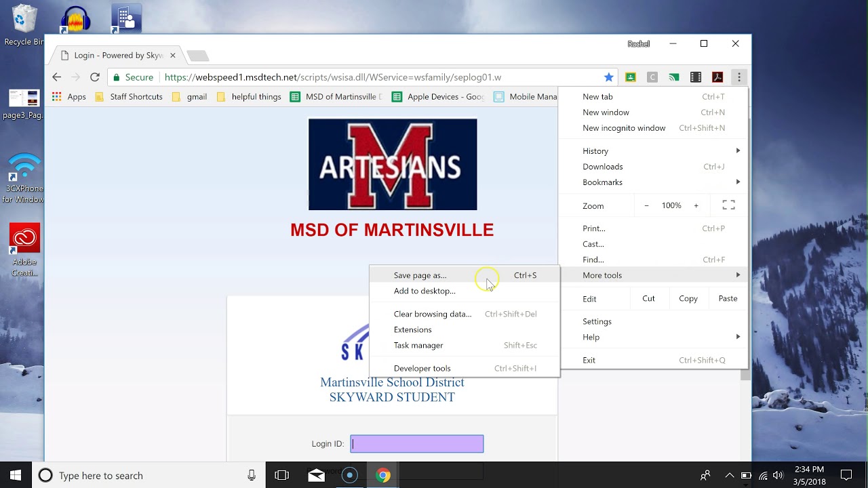Click the bookmark star in address bar
This screenshot has height=488, width=868.
609,77
